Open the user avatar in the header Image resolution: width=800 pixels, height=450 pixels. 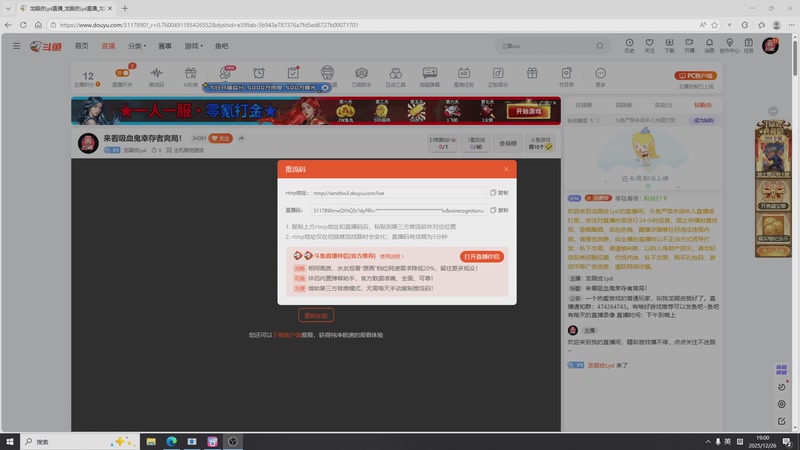coord(770,45)
